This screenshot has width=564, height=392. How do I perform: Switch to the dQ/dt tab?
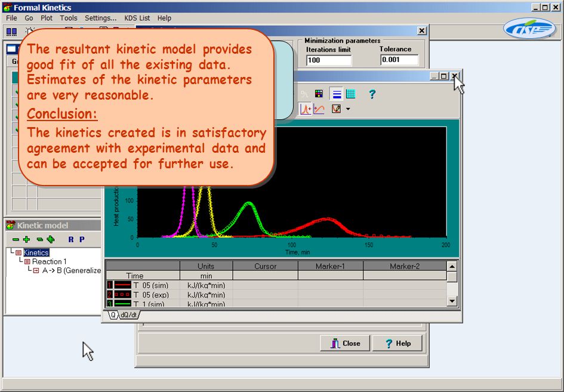[129, 315]
